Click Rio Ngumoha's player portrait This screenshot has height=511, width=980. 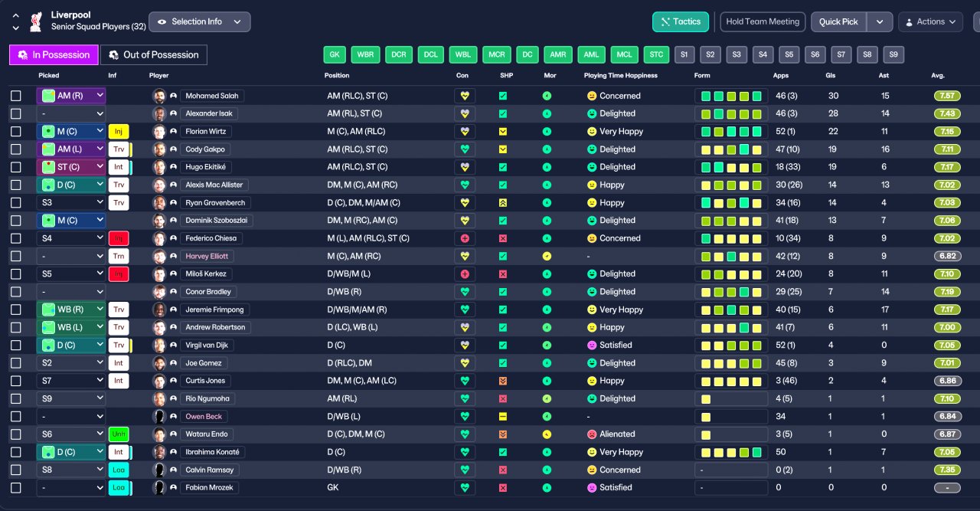[159, 398]
